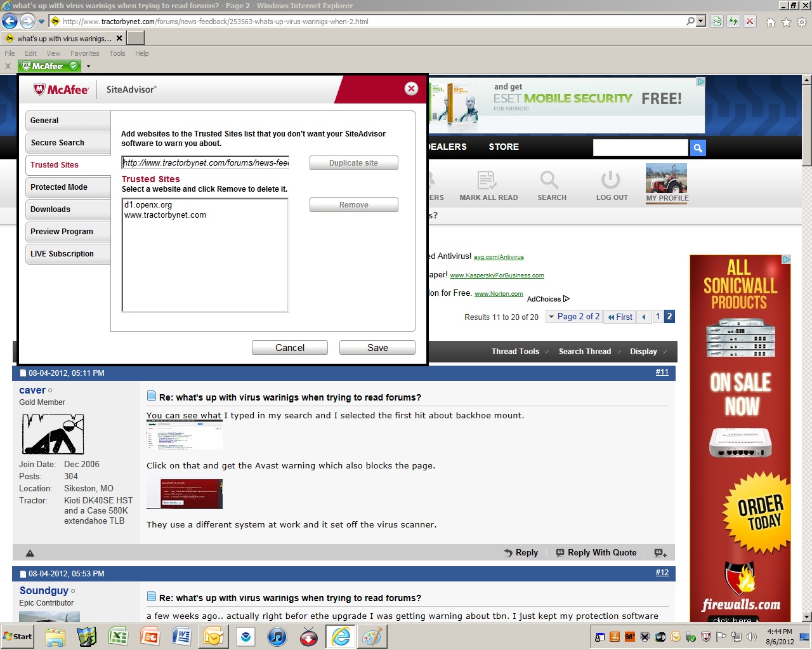Open caver's user profile link
Viewport: 812px width, 650px height.
click(32, 390)
